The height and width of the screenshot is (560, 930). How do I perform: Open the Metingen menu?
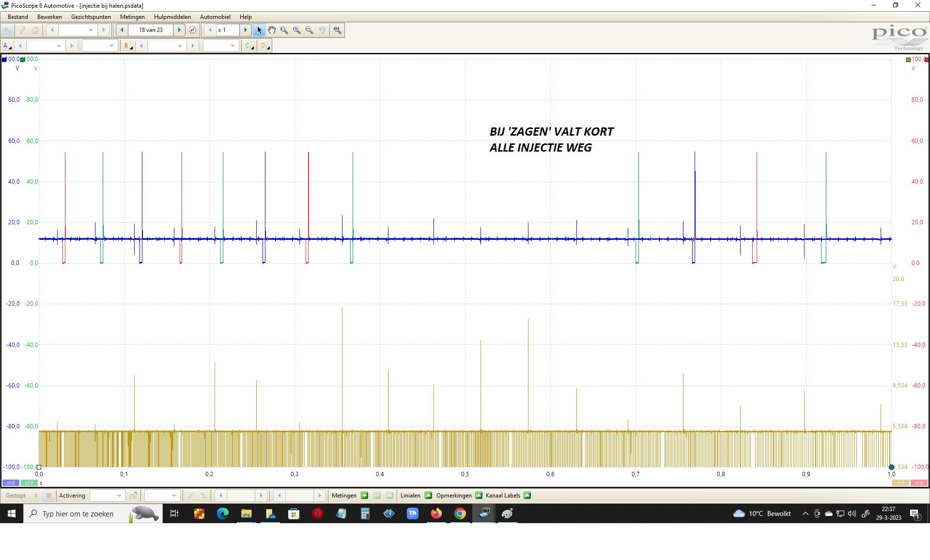[132, 17]
